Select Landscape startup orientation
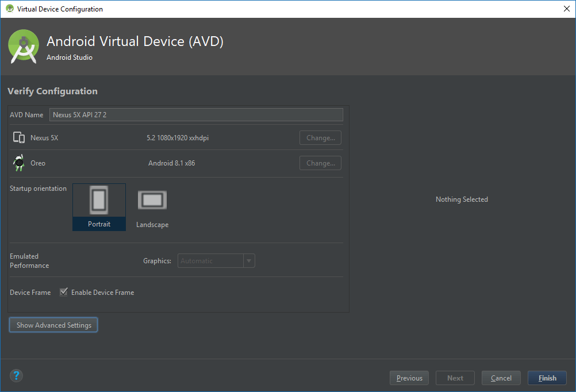Viewport: 576px width, 392px height. tap(152, 208)
